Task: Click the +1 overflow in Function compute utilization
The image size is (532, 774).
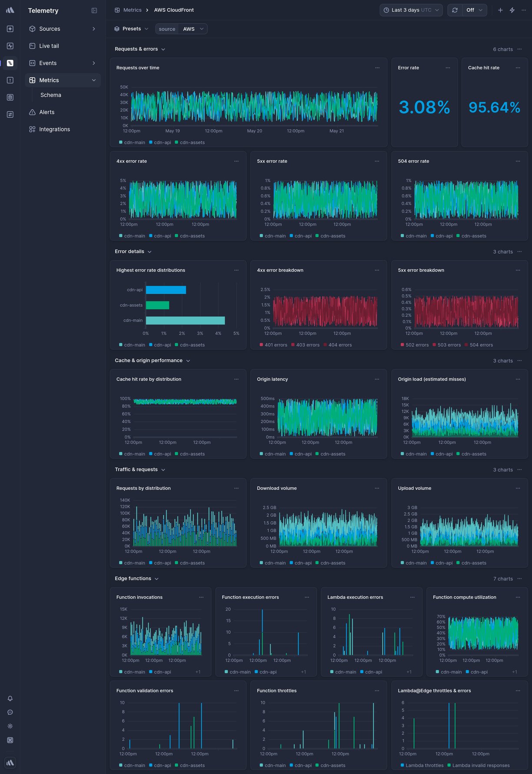Action: [x=515, y=672]
